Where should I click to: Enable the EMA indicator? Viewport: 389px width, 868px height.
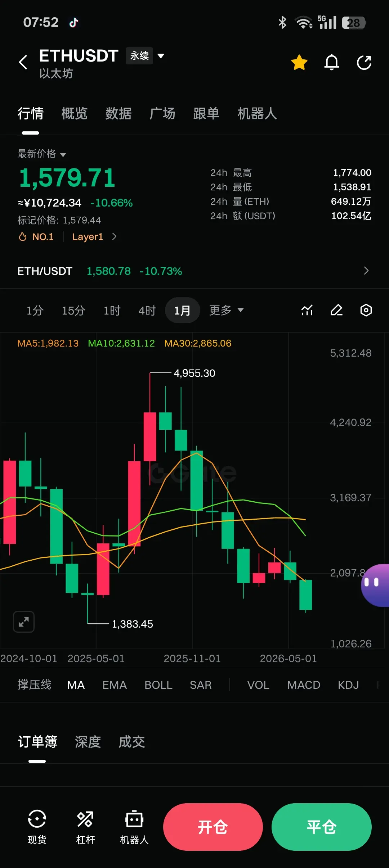tap(115, 685)
